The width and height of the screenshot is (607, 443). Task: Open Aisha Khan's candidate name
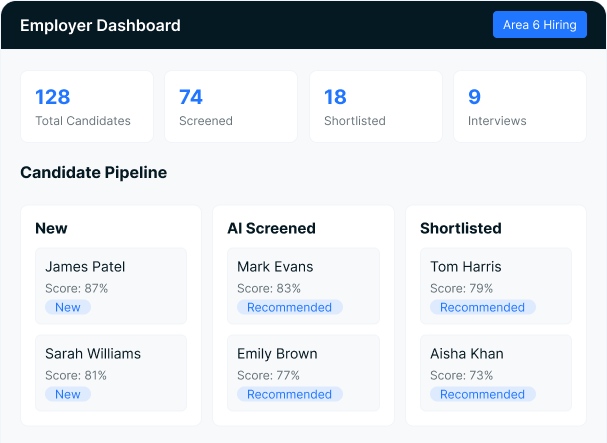point(467,354)
